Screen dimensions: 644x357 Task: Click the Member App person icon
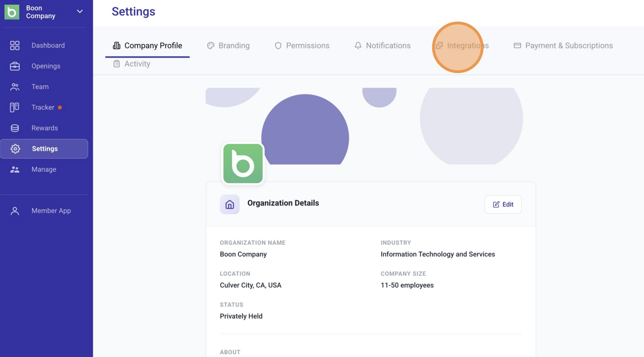(15, 210)
